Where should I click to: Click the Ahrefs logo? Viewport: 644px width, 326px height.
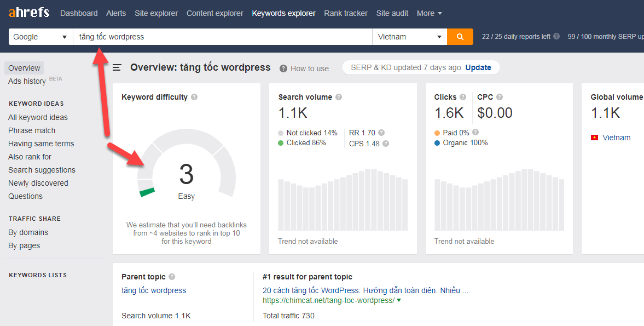[29, 12]
